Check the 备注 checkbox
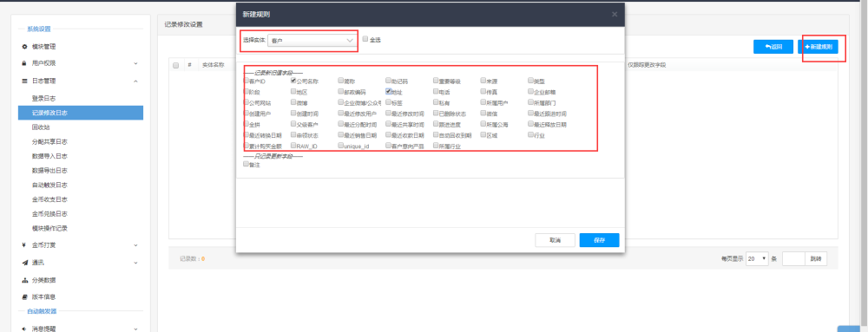 pyautogui.click(x=247, y=164)
